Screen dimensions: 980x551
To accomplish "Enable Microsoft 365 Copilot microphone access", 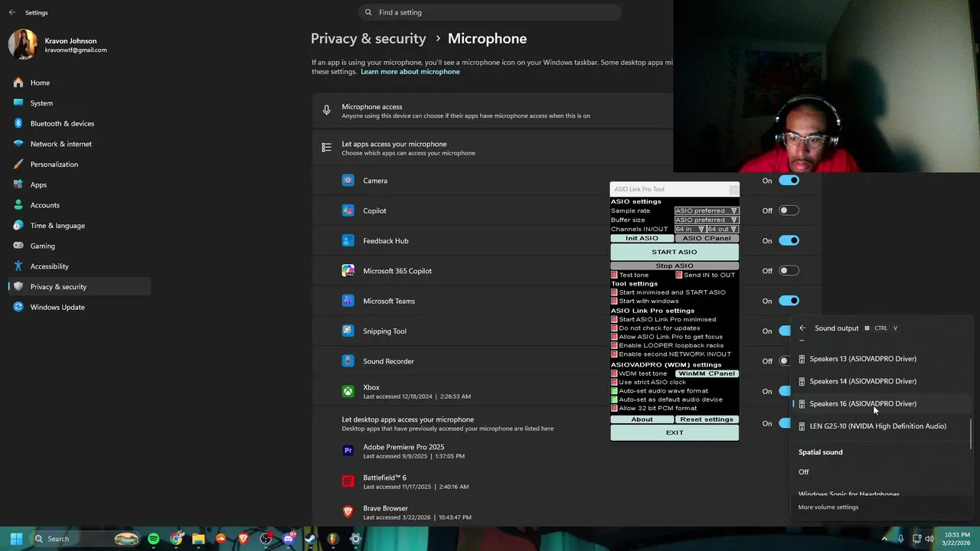I will click(789, 270).
